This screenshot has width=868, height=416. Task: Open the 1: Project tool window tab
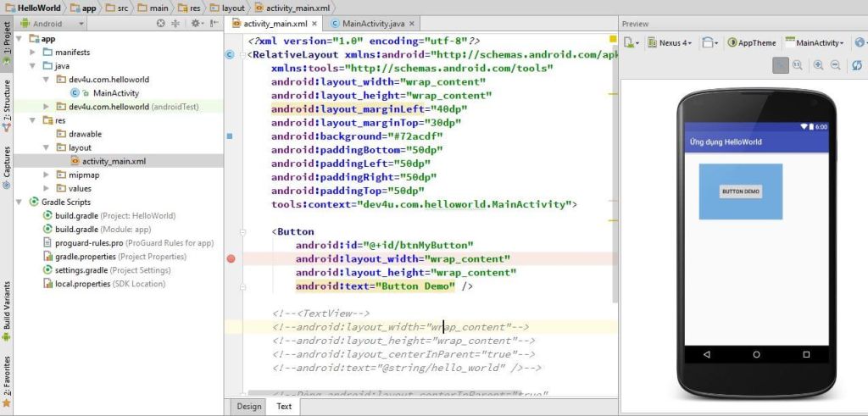coord(7,44)
